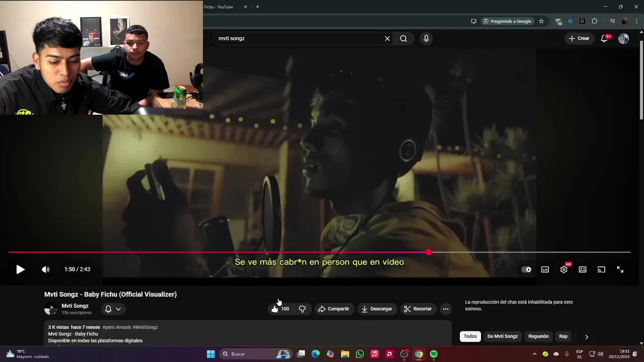Image resolution: width=644 pixels, height=362 pixels.
Task: Open the Extensions puzzle piece menu
Action: tap(595, 21)
